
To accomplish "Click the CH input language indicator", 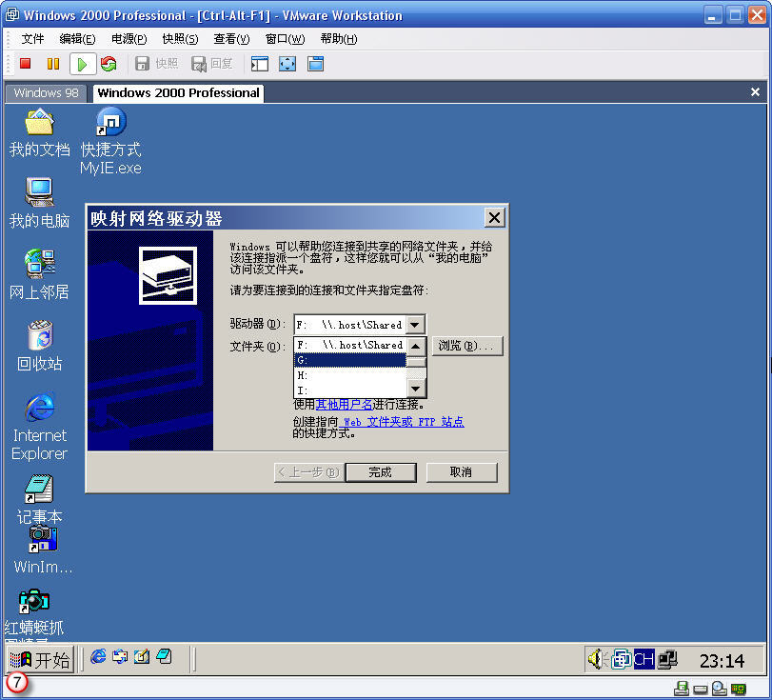I will point(643,659).
